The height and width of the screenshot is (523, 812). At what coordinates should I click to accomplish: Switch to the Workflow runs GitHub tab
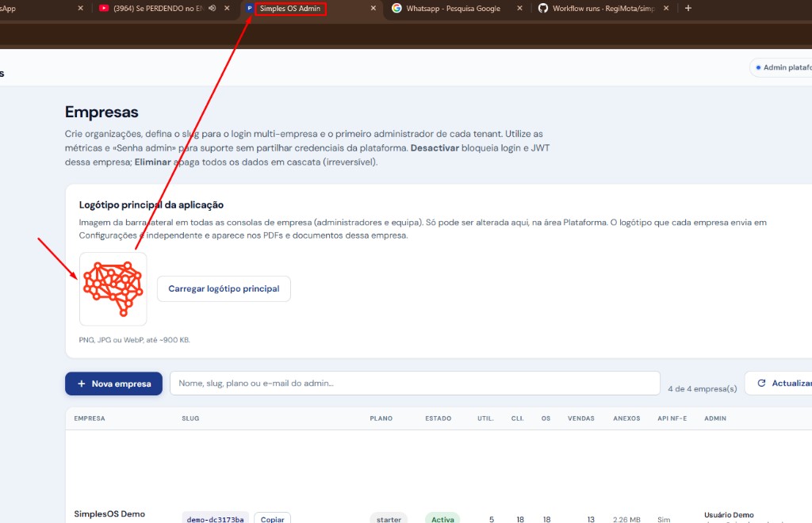tap(603, 8)
